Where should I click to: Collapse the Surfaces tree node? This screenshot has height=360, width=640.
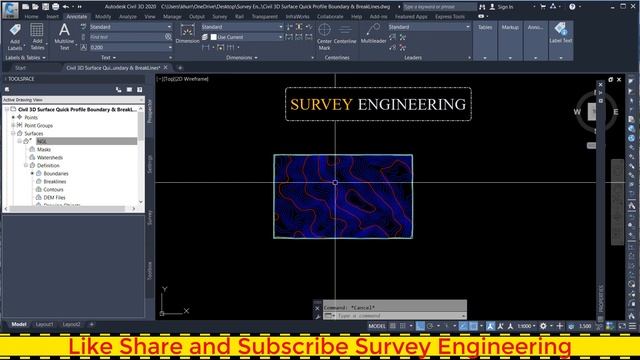pyautogui.click(x=13, y=133)
